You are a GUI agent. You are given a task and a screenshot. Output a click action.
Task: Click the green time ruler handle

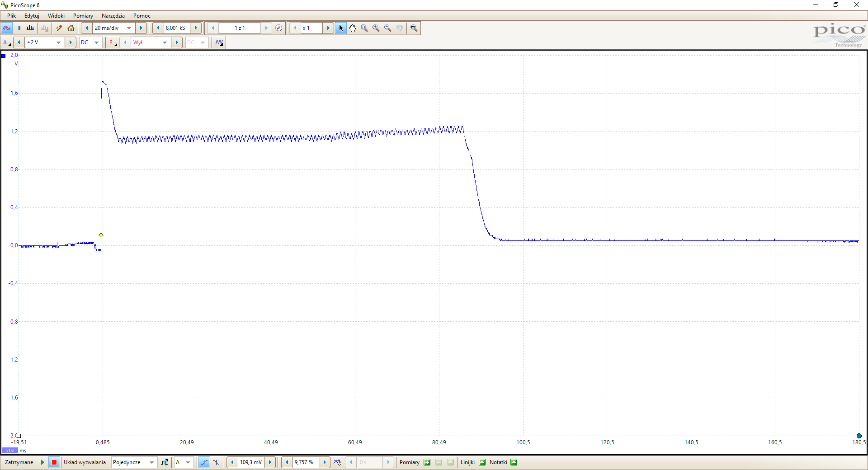click(859, 436)
